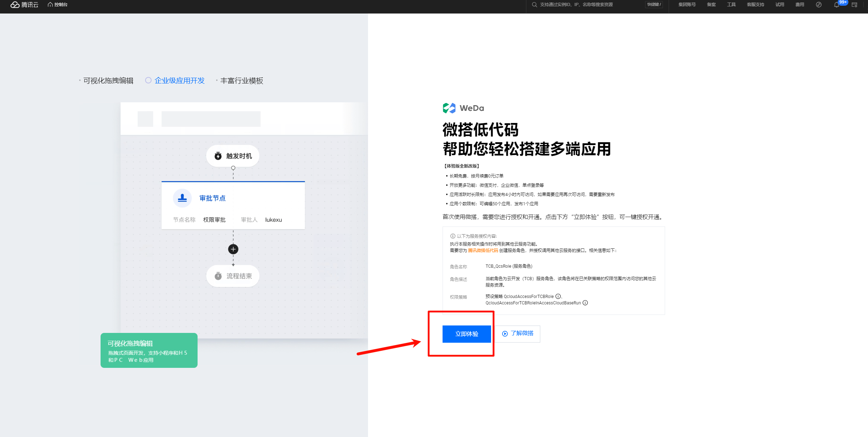
Task: Click the 备案 menu item
Action: tap(711, 5)
